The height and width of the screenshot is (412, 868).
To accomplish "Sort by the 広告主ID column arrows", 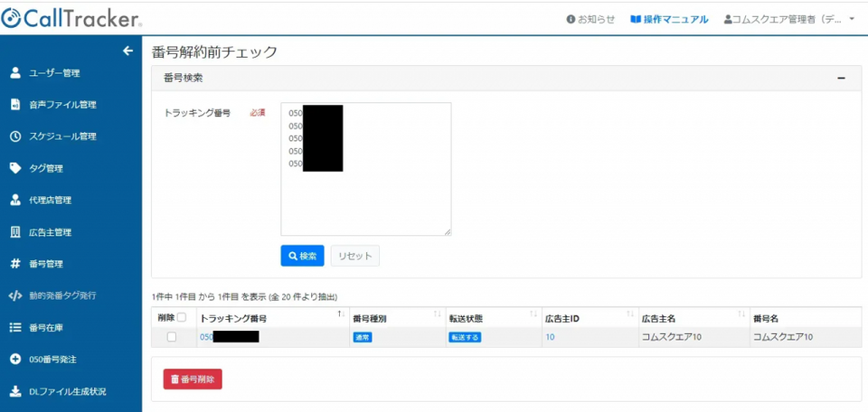I will click(x=630, y=314).
